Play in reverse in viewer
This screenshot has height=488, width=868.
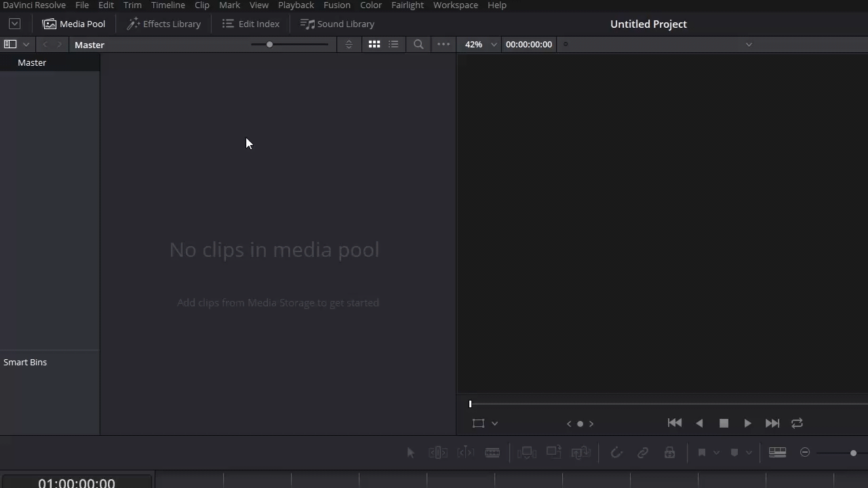pyautogui.click(x=699, y=423)
